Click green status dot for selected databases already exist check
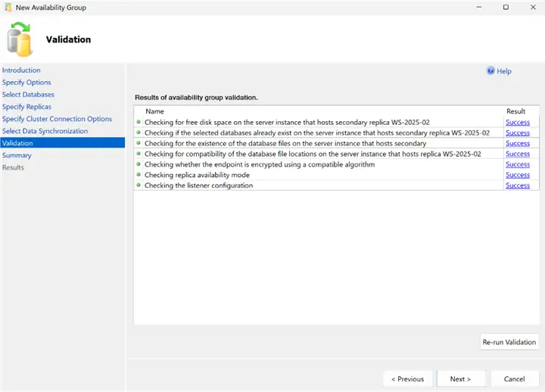Screen dimensions: 545x392 pos(139,132)
